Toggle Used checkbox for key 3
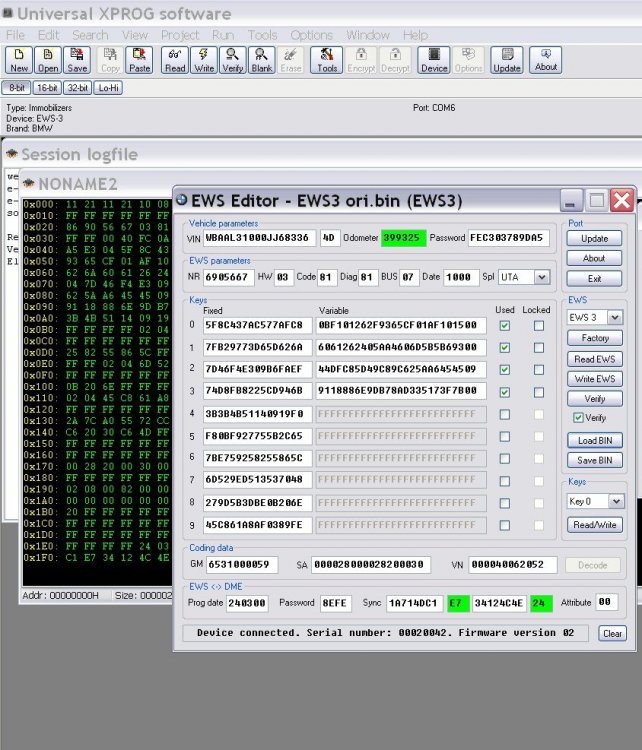642x750 pixels. (505, 392)
